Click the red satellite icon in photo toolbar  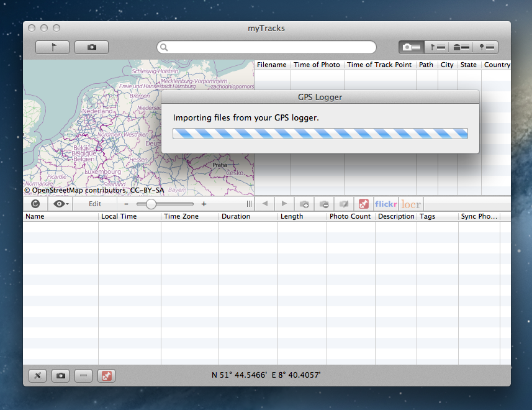(363, 204)
